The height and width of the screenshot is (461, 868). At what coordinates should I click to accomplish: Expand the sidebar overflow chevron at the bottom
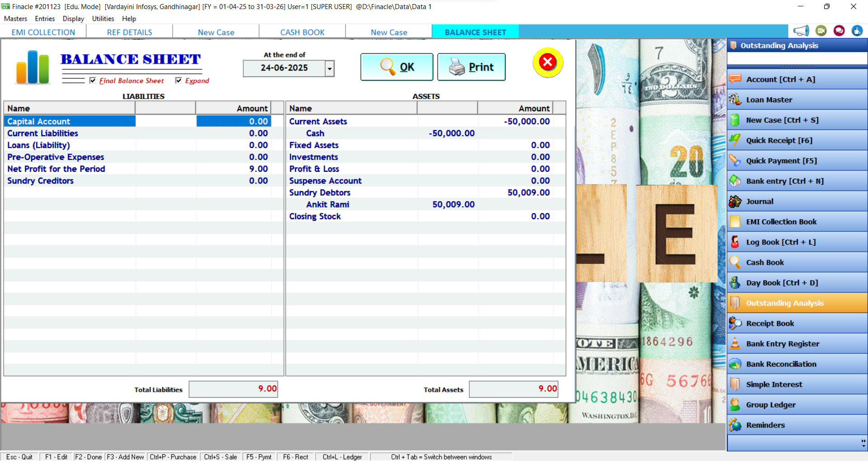tap(863, 443)
